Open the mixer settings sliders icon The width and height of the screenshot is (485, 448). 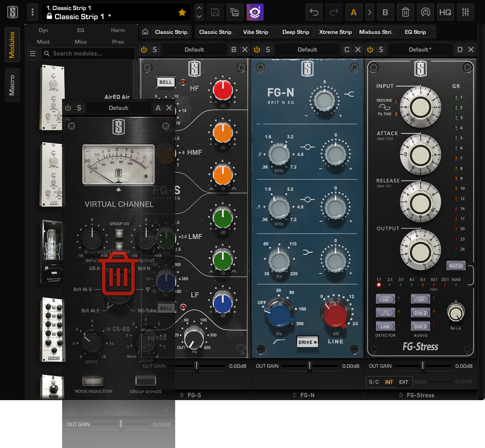coord(465,12)
